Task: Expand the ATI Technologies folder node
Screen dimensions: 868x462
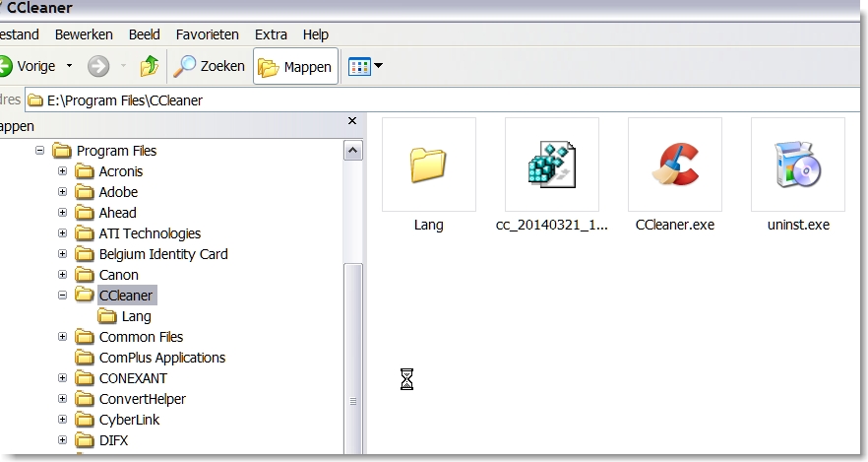Action: (x=63, y=233)
